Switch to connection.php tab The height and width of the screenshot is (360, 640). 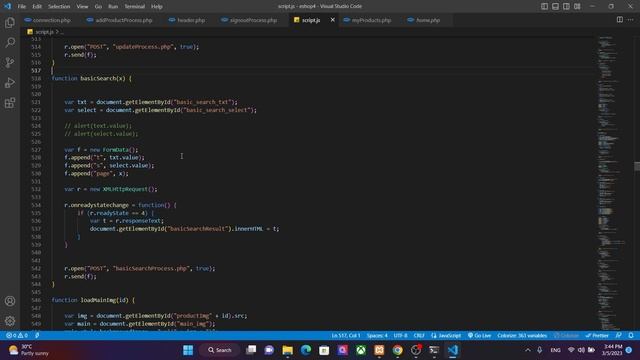point(47,20)
